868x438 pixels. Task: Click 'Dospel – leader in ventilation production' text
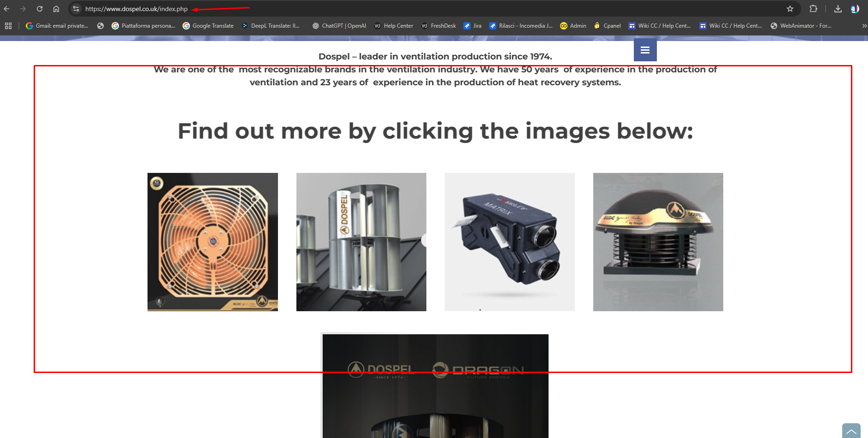coord(435,56)
